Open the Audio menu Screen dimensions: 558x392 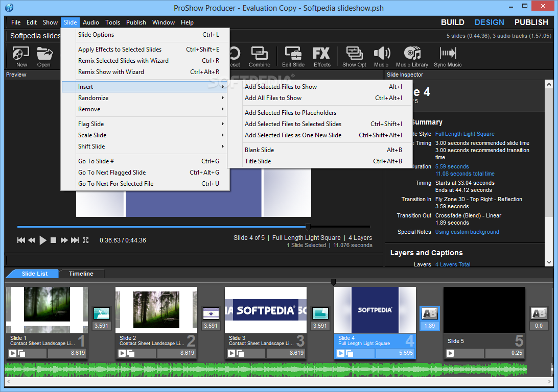pos(91,22)
